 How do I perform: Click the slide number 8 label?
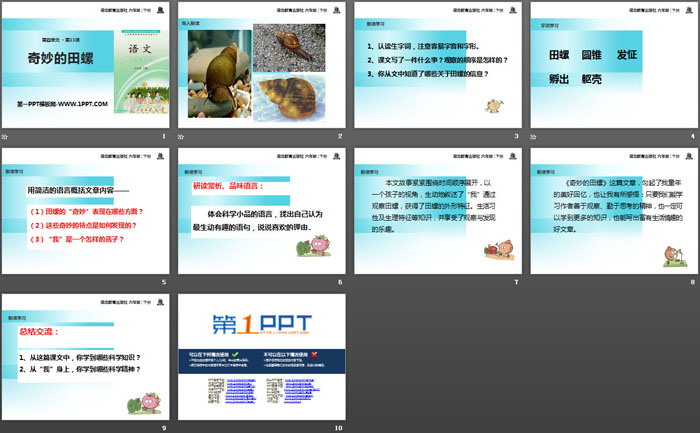pos(693,282)
